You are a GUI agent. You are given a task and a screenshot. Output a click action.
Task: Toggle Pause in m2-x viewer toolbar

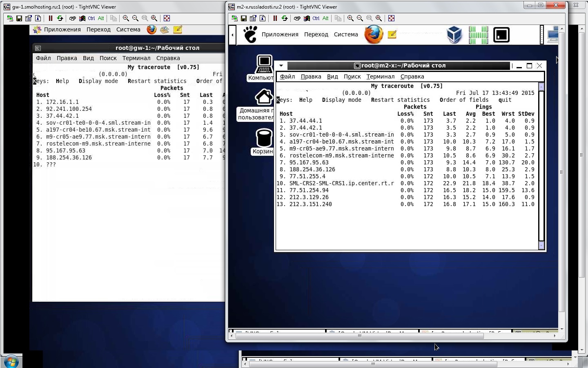tap(275, 18)
